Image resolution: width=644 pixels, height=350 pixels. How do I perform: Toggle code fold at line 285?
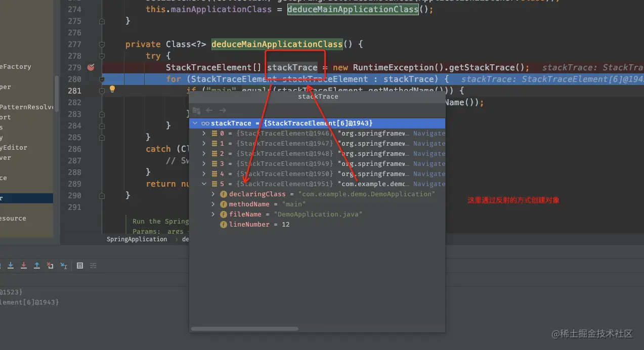(102, 137)
